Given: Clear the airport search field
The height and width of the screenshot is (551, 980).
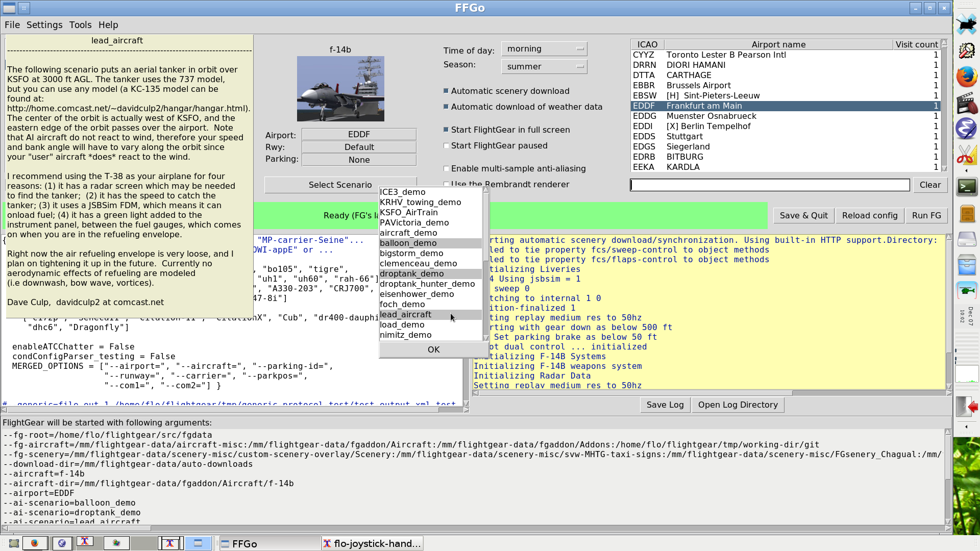Looking at the screenshot, I should (930, 185).
